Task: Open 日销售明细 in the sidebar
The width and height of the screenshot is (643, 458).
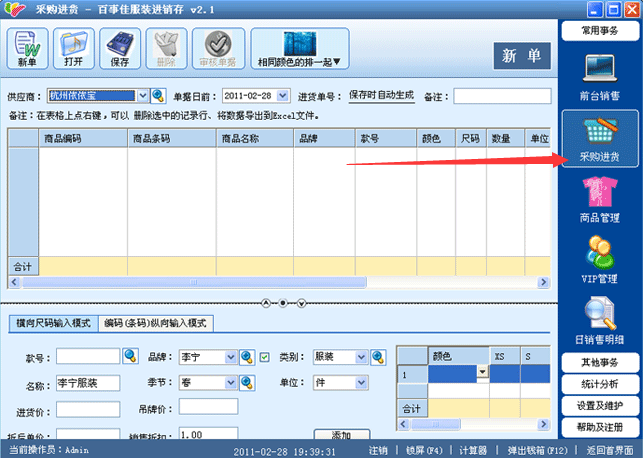Action: click(x=600, y=321)
